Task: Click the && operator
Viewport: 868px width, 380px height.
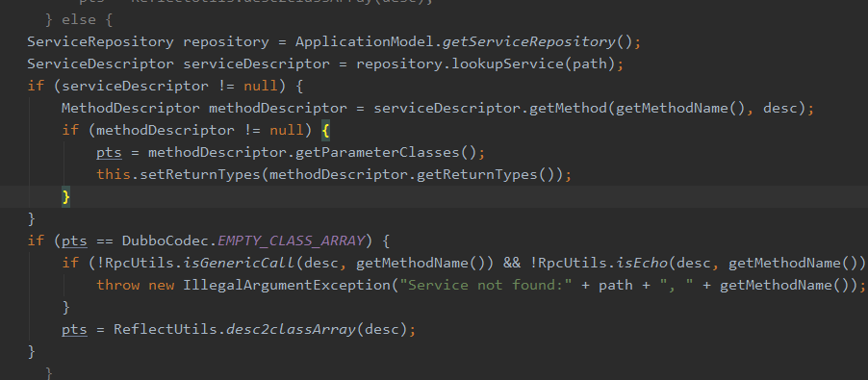Action: pos(512,263)
